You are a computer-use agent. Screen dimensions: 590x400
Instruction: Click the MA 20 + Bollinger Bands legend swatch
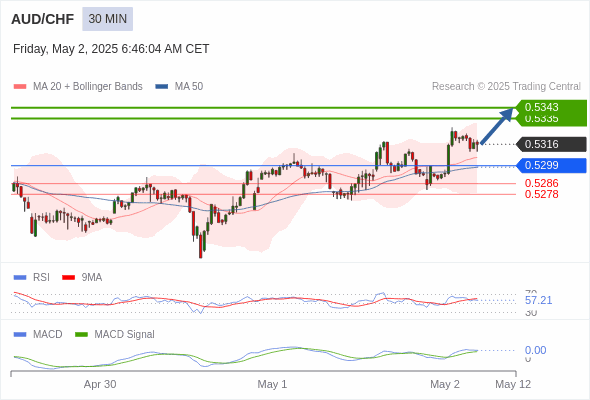[x=20, y=87]
